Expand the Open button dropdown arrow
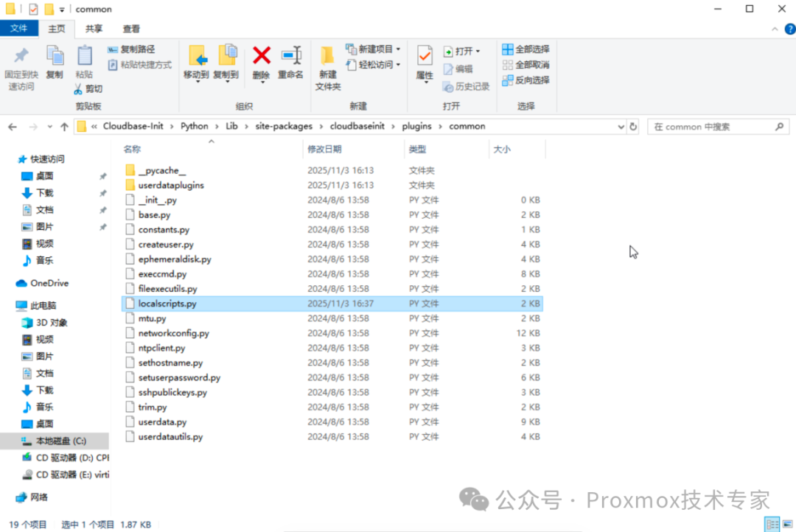The height and width of the screenshot is (532, 796). [478, 52]
